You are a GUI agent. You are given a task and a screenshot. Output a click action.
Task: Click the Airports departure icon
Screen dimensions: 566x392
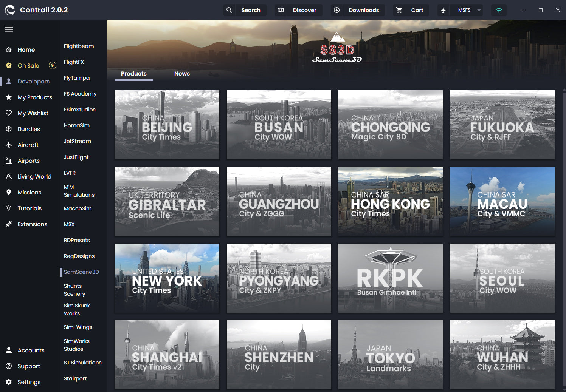click(9, 161)
